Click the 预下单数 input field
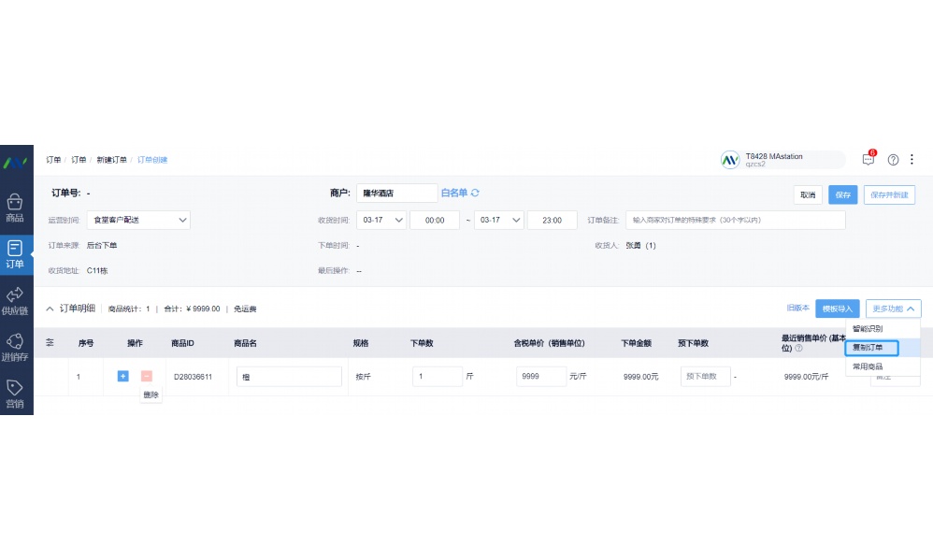933x560 pixels. click(x=705, y=377)
